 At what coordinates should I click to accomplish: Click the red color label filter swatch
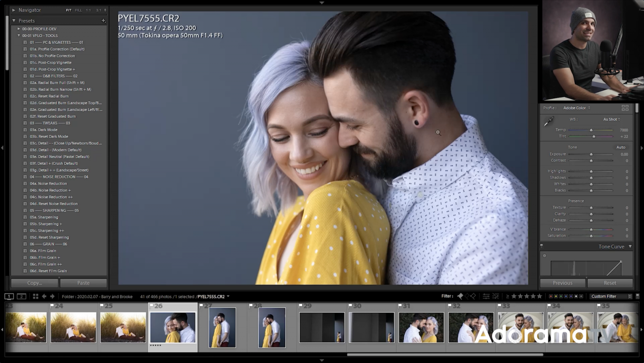pyautogui.click(x=551, y=296)
